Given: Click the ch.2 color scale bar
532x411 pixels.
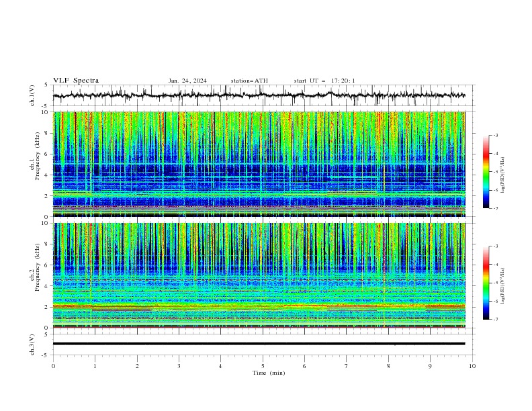Looking at the screenshot, I should pyautogui.click(x=486, y=283).
